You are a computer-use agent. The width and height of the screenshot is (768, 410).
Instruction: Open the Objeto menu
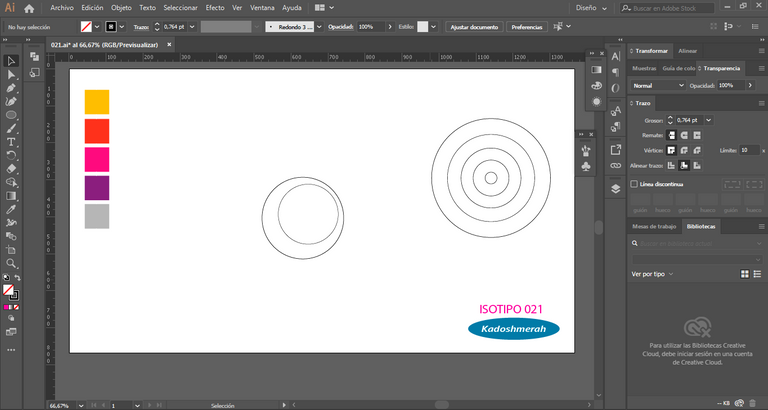point(121,8)
